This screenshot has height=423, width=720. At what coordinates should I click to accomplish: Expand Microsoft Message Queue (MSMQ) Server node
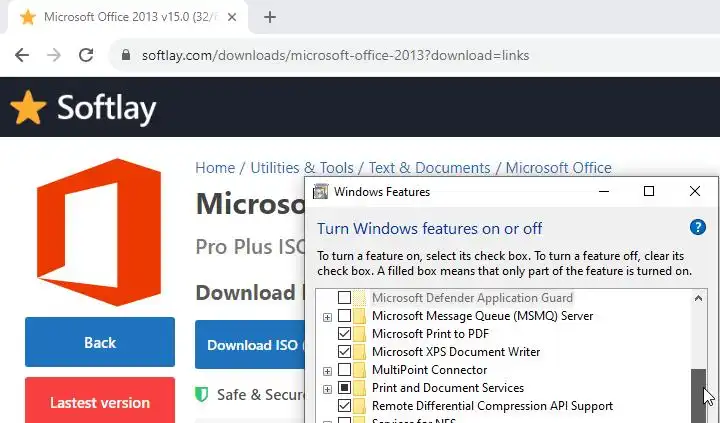click(x=327, y=317)
